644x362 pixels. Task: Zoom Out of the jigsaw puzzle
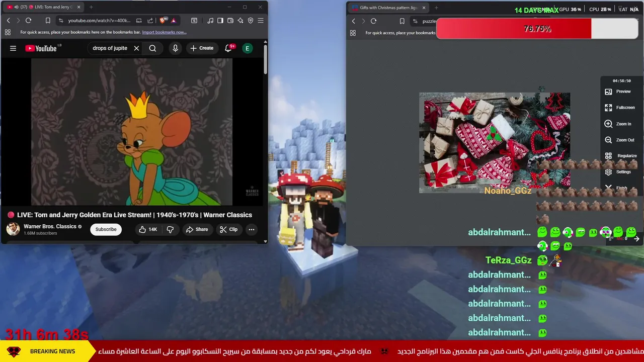619,140
